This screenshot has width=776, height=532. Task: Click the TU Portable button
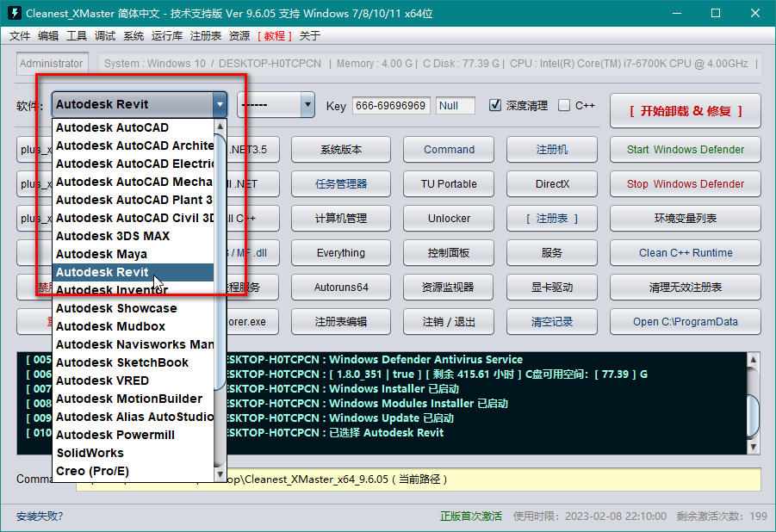(449, 184)
